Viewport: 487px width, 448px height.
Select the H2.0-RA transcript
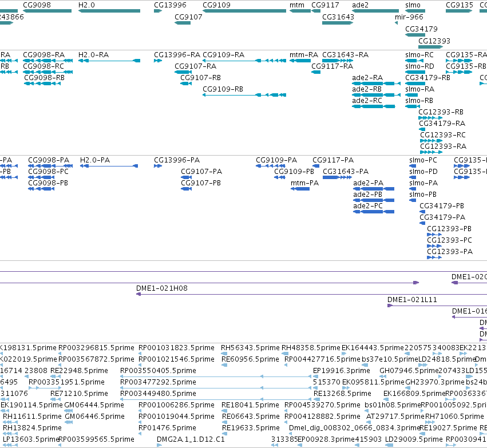(109, 61)
